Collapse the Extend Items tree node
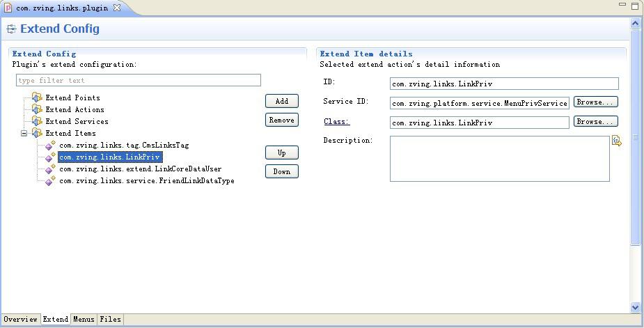The height and width of the screenshot is (328, 644). pos(24,133)
